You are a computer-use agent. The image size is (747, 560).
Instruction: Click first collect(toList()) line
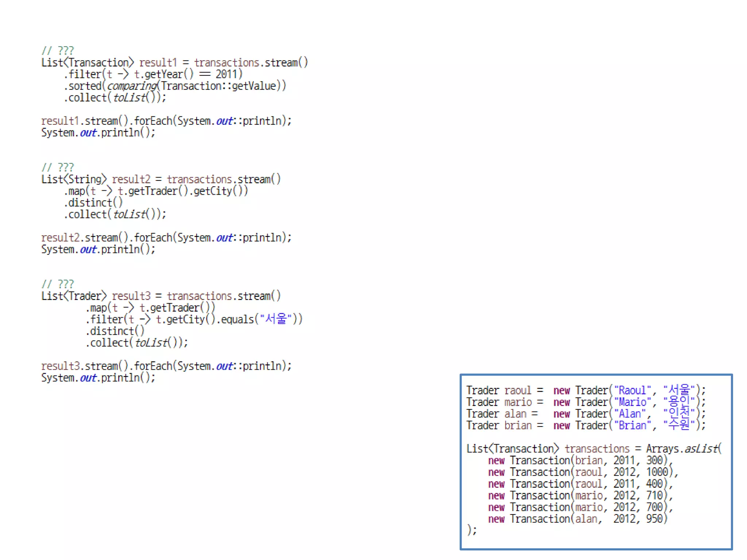pyautogui.click(x=115, y=98)
